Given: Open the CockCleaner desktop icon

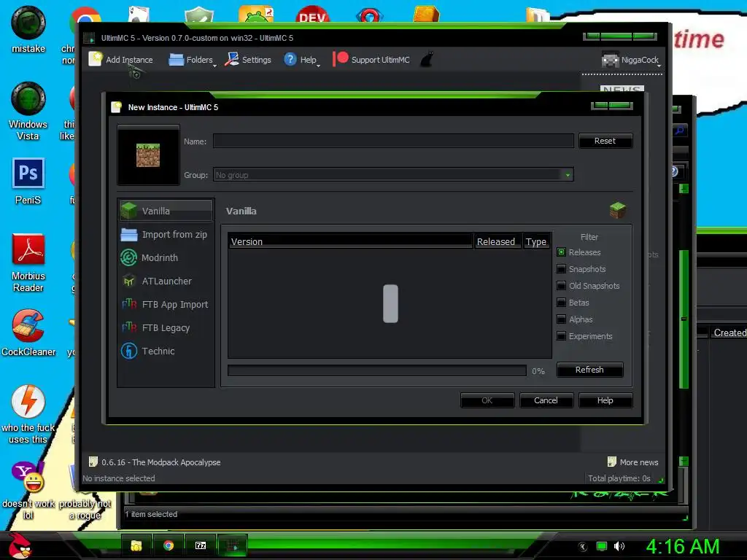Looking at the screenshot, I should 28,333.
